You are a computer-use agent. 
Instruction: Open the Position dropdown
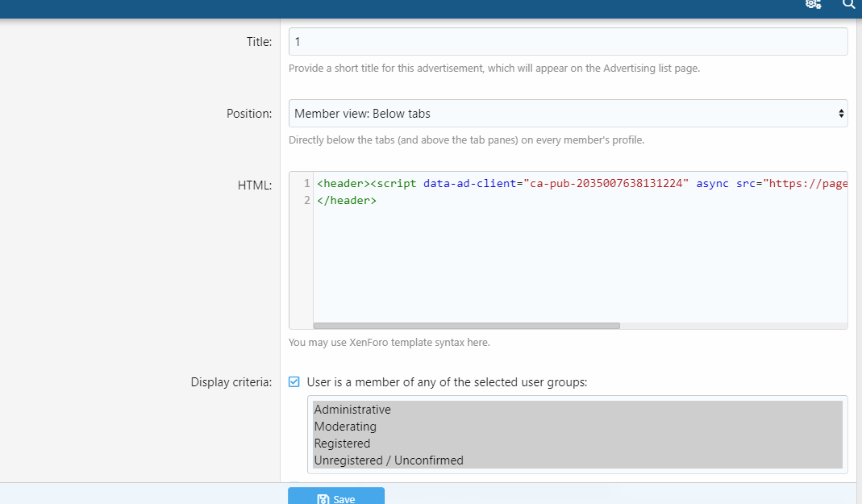pos(568,114)
